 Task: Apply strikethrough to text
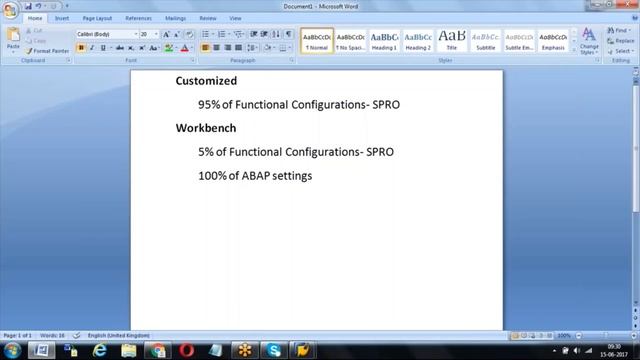pyautogui.click(x=120, y=48)
